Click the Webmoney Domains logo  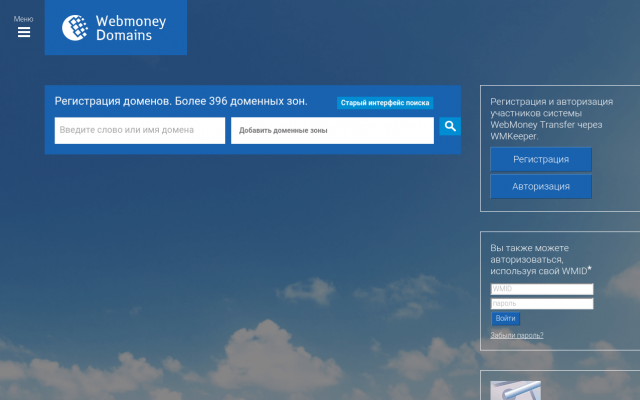[116, 27]
